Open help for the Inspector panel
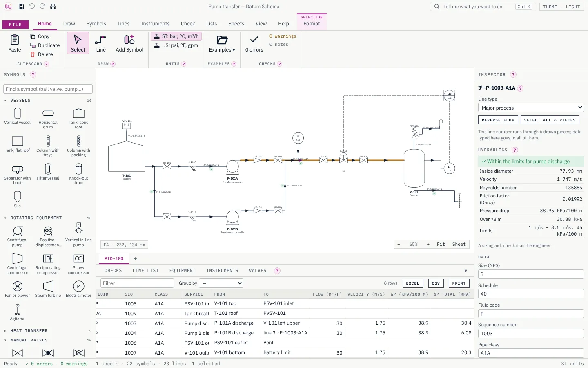The height and width of the screenshot is (368, 588). pyautogui.click(x=513, y=75)
